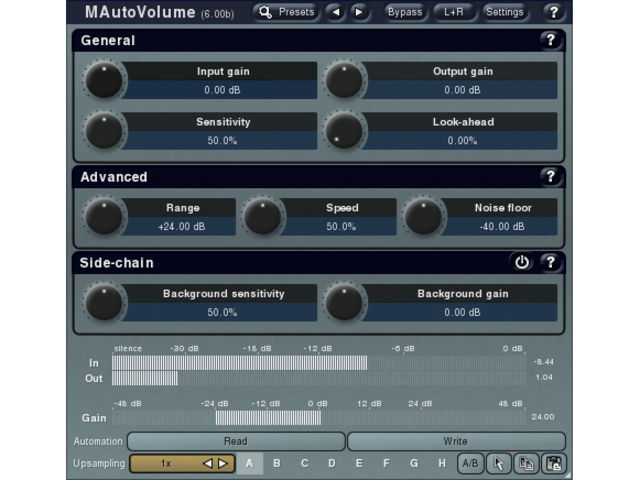Click the In peak value -8.44
Viewport: 640px width, 480px height.
[x=544, y=362]
